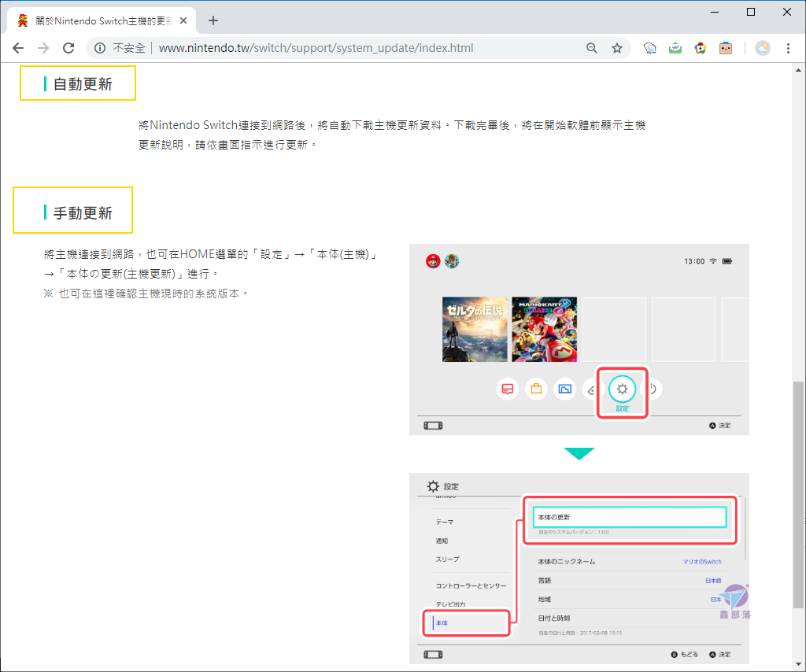Click the 決定 label in HOME screenshot
The height and width of the screenshot is (672, 806).
[725, 426]
